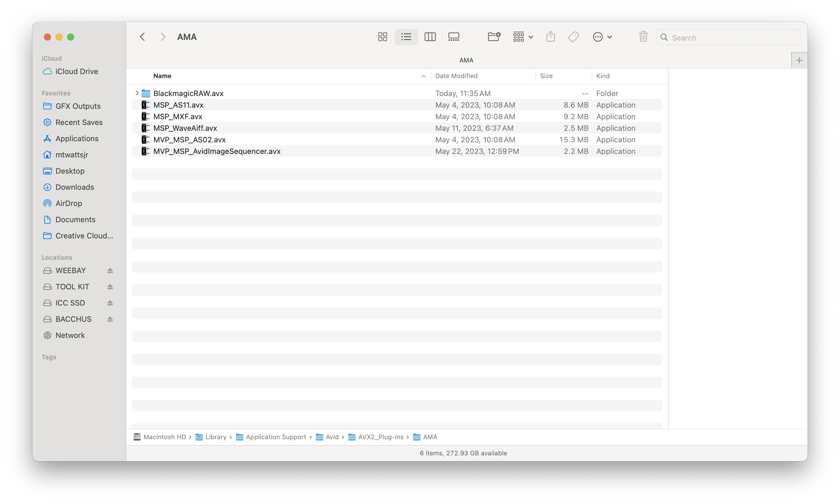840x504 pixels.
Task: Click the MVP_MSP_AvidImageSequencer.avx file icon
Action: pyautogui.click(x=146, y=151)
